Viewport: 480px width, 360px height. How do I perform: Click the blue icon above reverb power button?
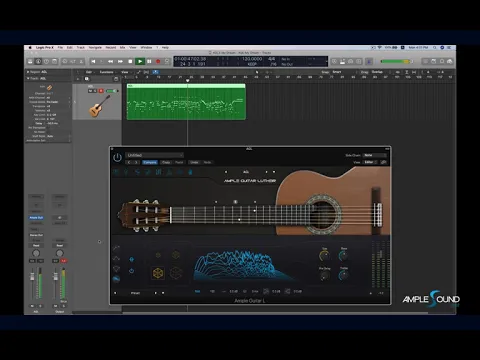pyautogui.click(x=132, y=259)
